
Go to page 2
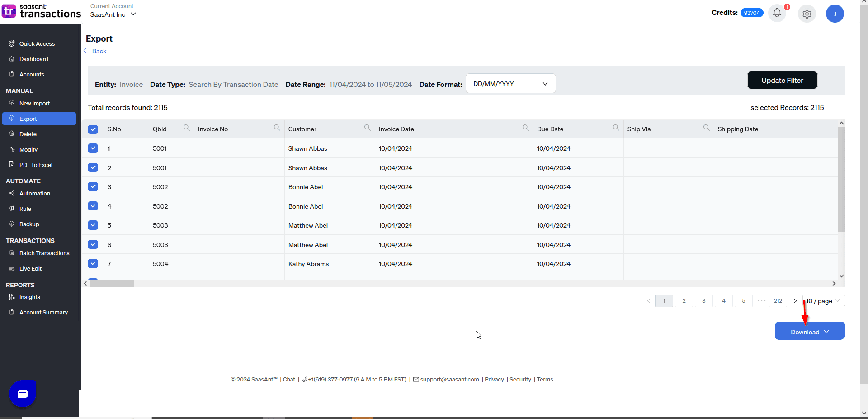click(684, 301)
